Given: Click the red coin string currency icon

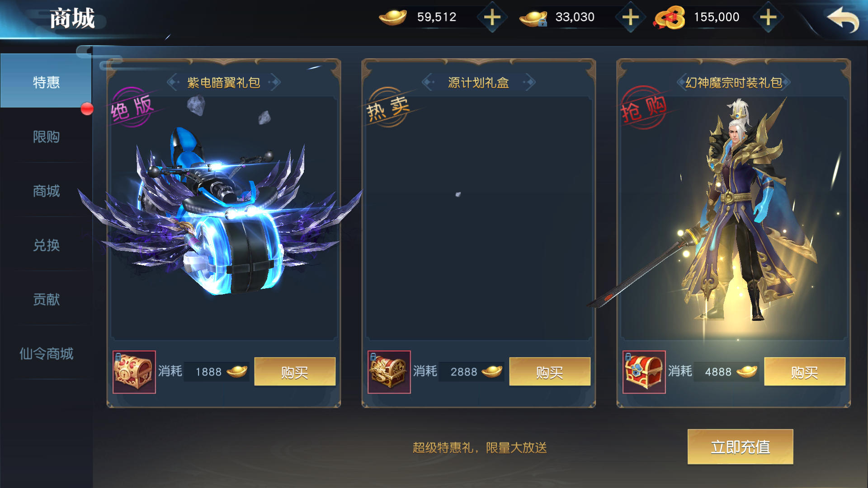Looking at the screenshot, I should coord(669,18).
